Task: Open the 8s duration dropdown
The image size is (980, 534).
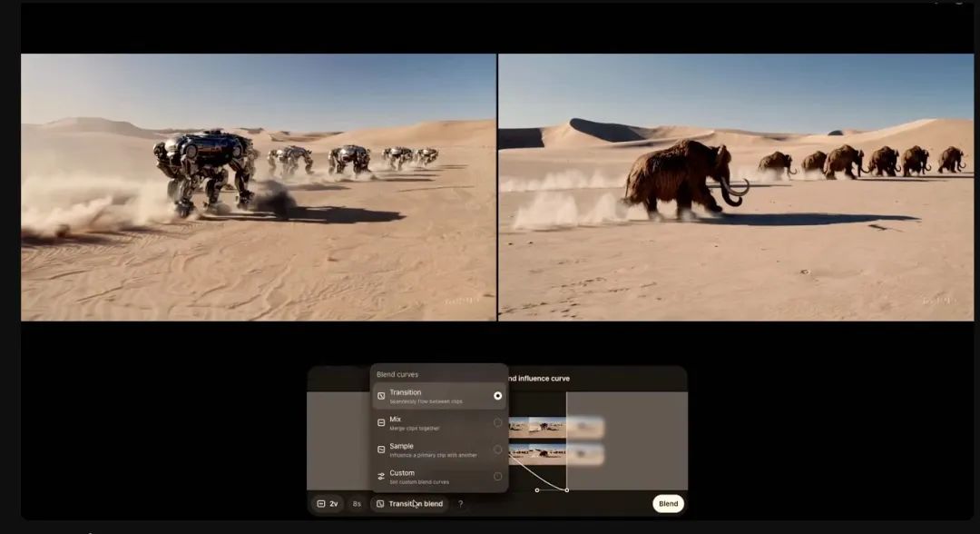Action: [357, 504]
